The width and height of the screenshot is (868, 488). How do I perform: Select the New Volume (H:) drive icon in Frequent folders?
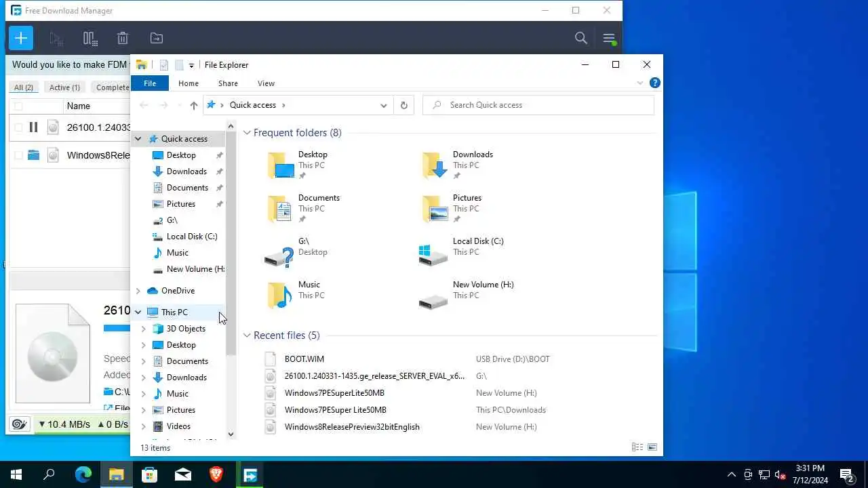pos(433,301)
